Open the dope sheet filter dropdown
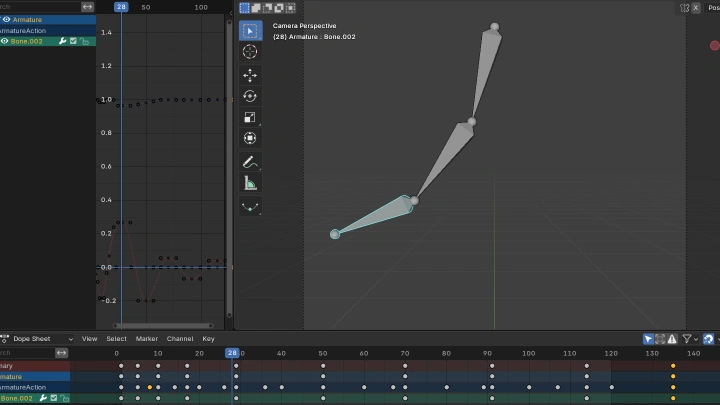720x405 pixels. [689, 339]
